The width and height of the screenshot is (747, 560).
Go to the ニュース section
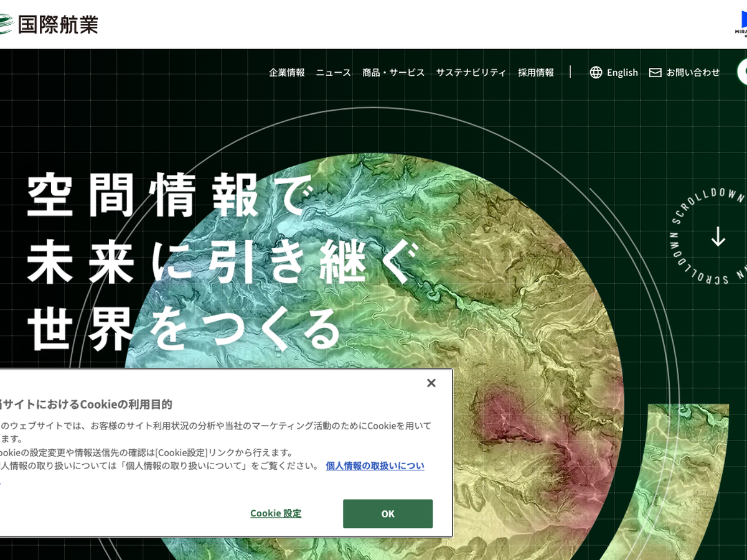333,73
